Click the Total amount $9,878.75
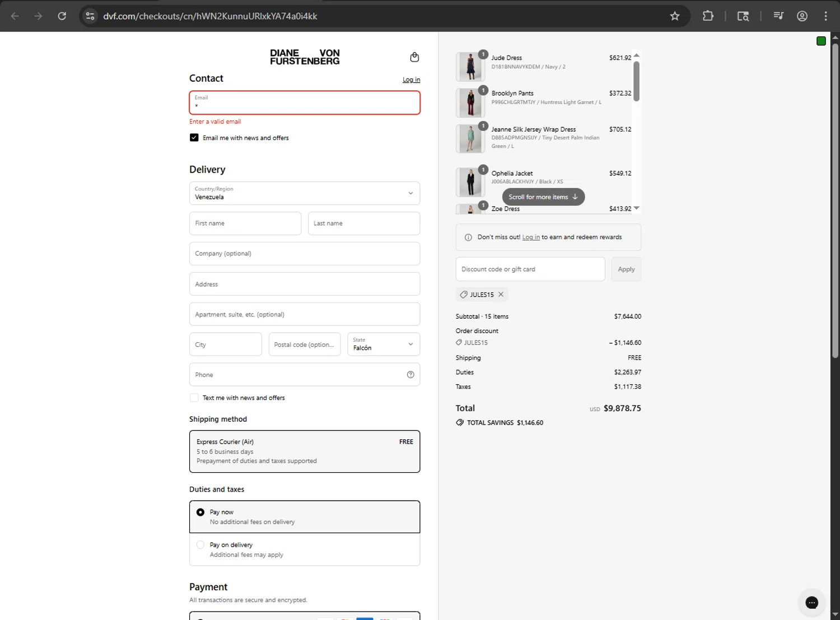Screen dimensions: 840x620 [622, 408]
